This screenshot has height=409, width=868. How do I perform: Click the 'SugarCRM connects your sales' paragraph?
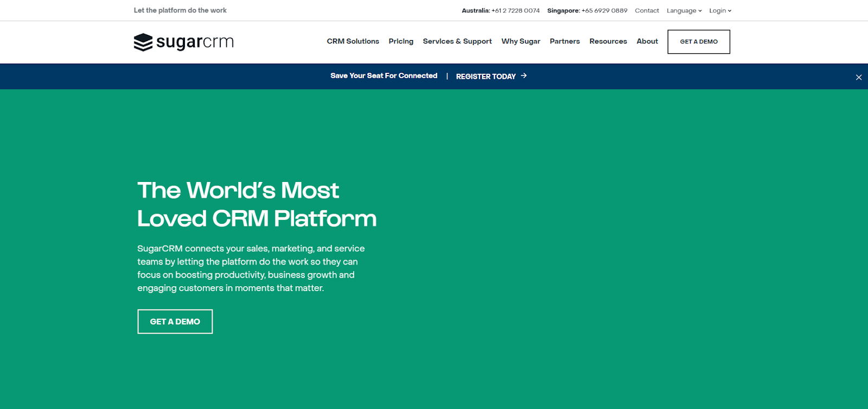click(x=251, y=268)
